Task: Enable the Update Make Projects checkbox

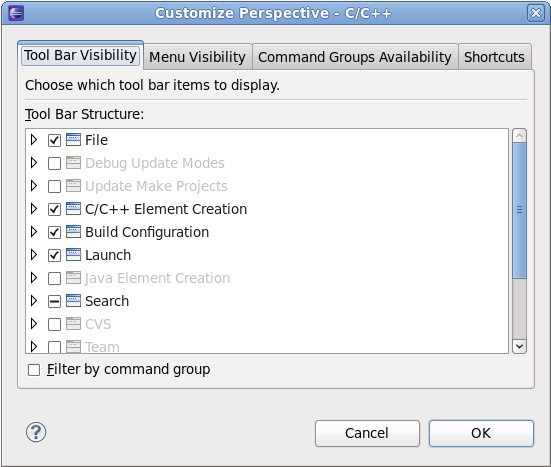Action: 54,186
